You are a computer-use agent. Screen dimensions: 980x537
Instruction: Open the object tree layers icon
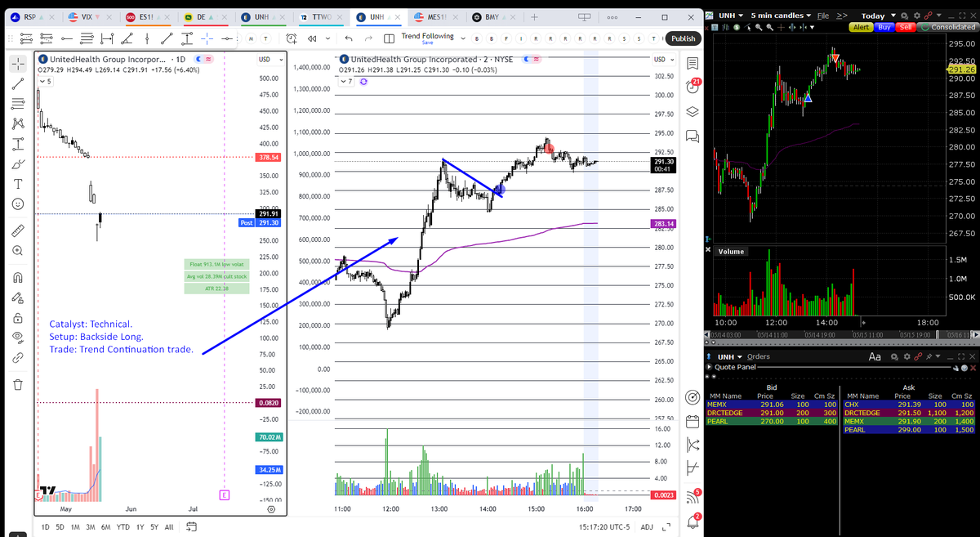tap(693, 112)
